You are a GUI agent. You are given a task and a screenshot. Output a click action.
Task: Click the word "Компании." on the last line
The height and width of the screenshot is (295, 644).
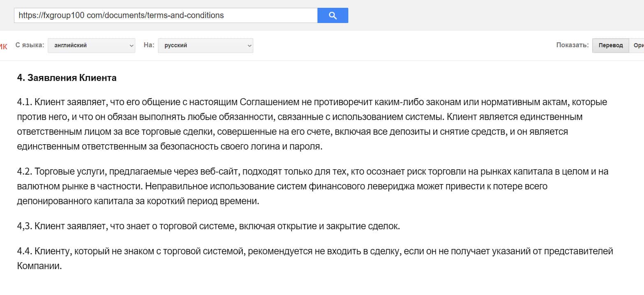(x=39, y=266)
